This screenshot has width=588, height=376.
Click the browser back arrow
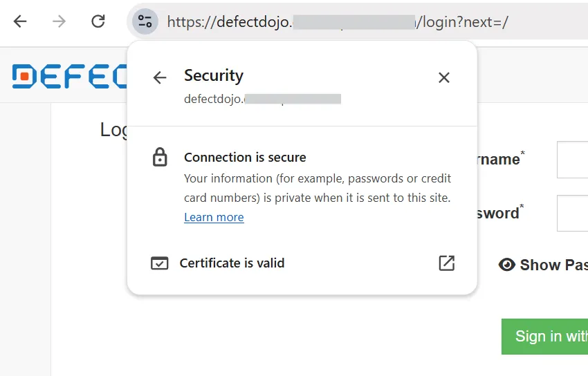tap(20, 21)
